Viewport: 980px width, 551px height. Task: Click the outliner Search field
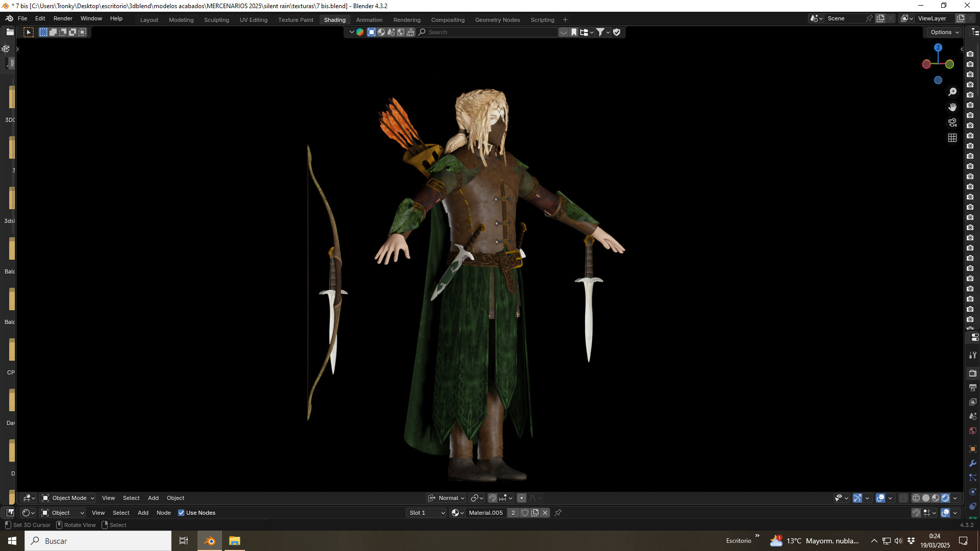pyautogui.click(x=487, y=32)
